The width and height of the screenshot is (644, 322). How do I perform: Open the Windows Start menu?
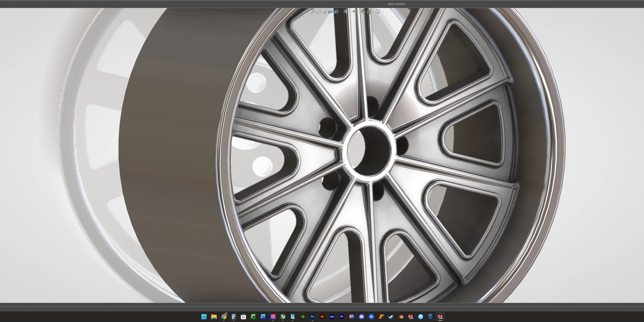[x=204, y=317]
